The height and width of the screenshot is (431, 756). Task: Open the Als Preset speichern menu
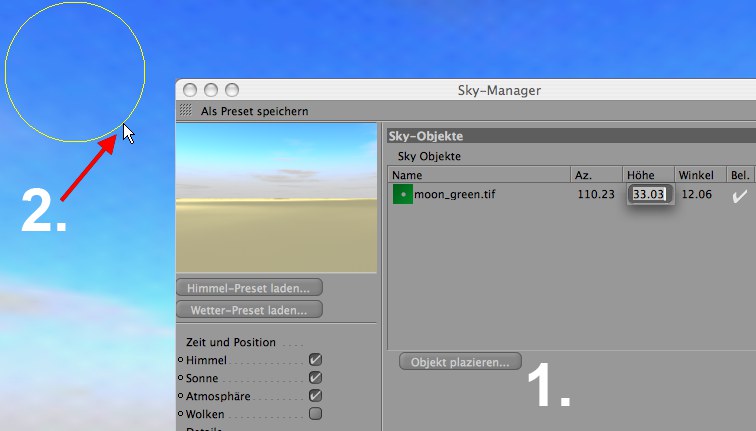coord(255,111)
